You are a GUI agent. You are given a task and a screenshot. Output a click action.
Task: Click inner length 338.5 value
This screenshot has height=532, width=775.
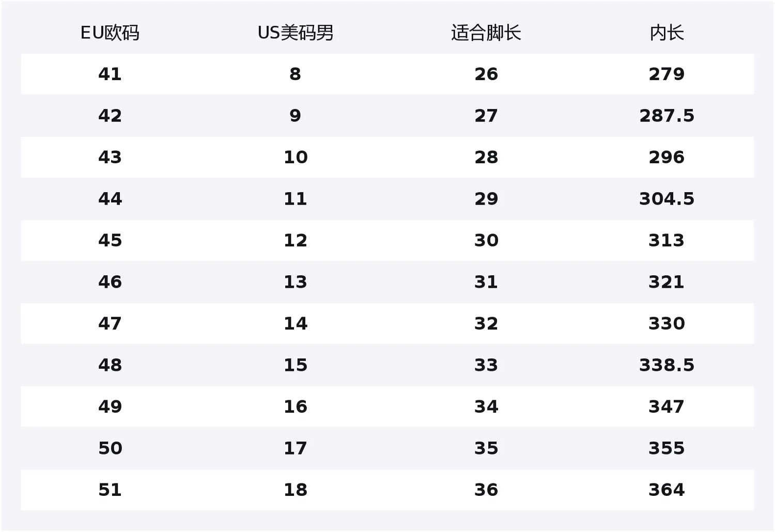point(667,365)
